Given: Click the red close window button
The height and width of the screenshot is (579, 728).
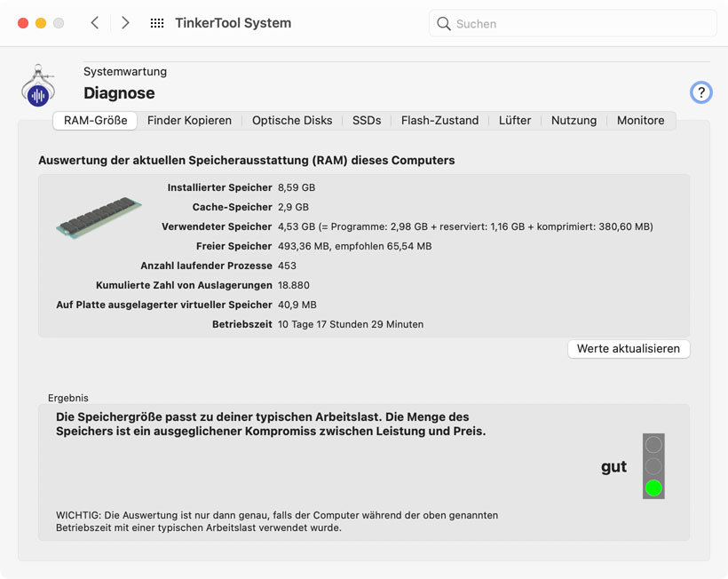Looking at the screenshot, I should pyautogui.click(x=23, y=23).
